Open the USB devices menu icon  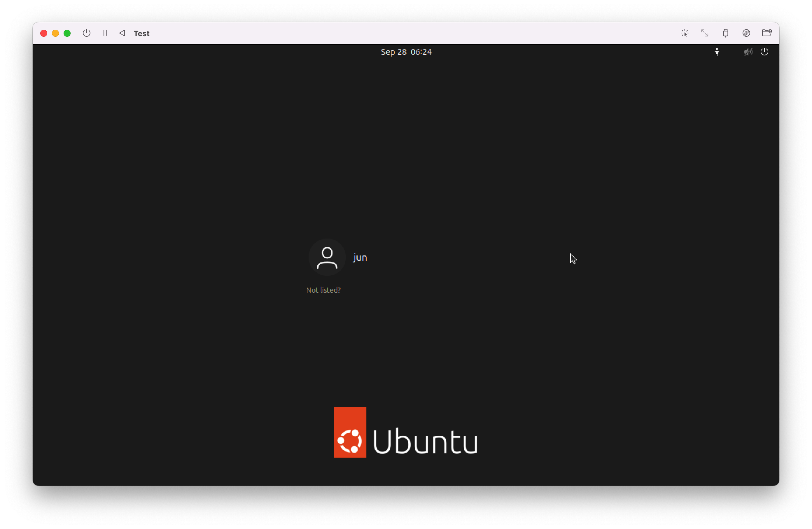(725, 33)
